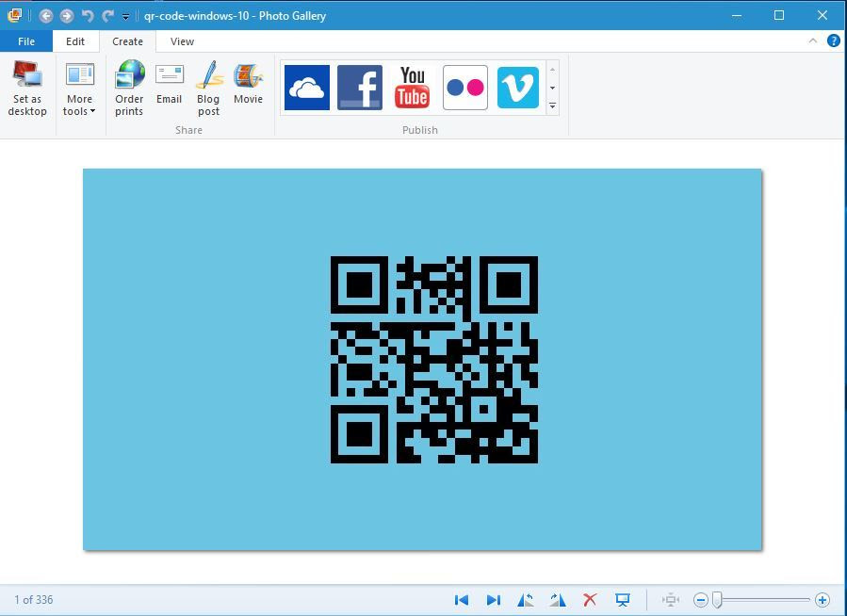Switch to the Edit tab
The height and width of the screenshot is (616, 847).
point(75,41)
